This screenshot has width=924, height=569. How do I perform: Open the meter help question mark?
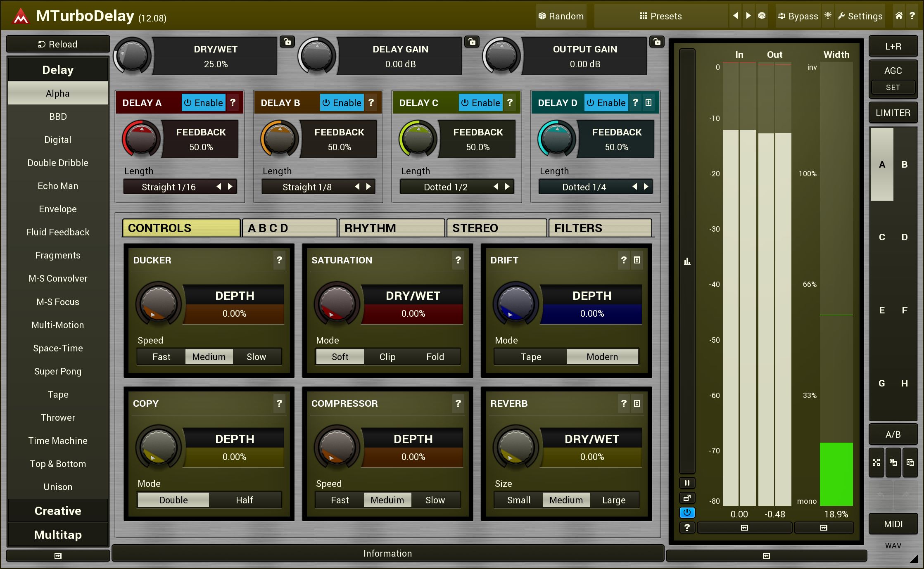[x=687, y=527]
